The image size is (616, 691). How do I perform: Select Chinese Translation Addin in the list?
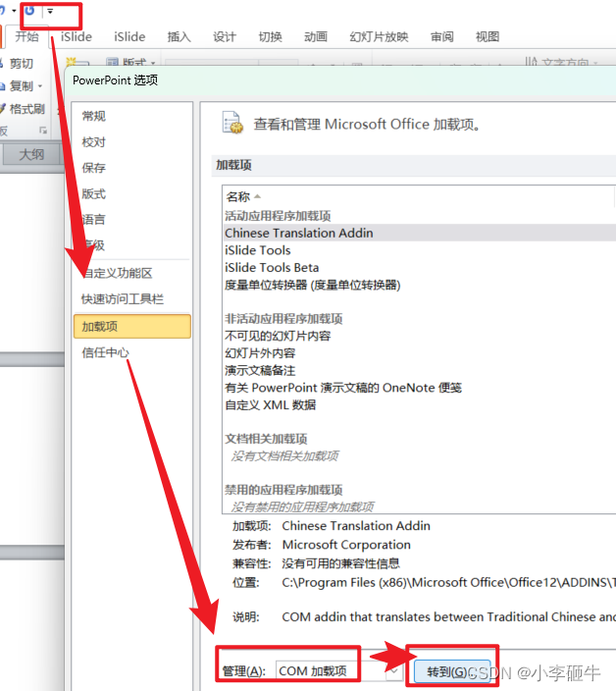[419, 233]
